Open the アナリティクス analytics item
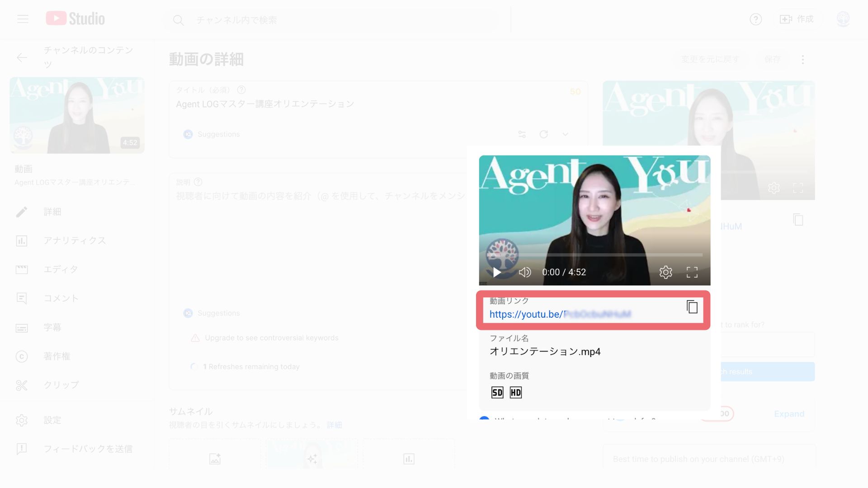Viewport: 868px width, 488px height. pos(75,240)
